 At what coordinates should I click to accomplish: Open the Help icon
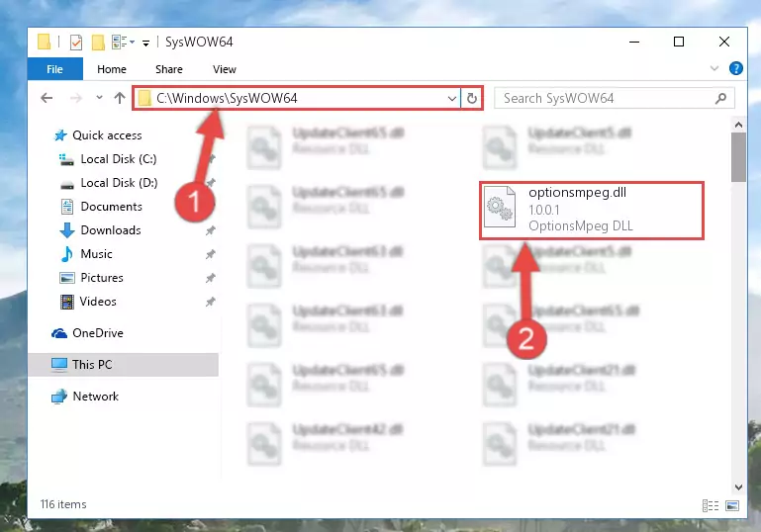coord(735,68)
